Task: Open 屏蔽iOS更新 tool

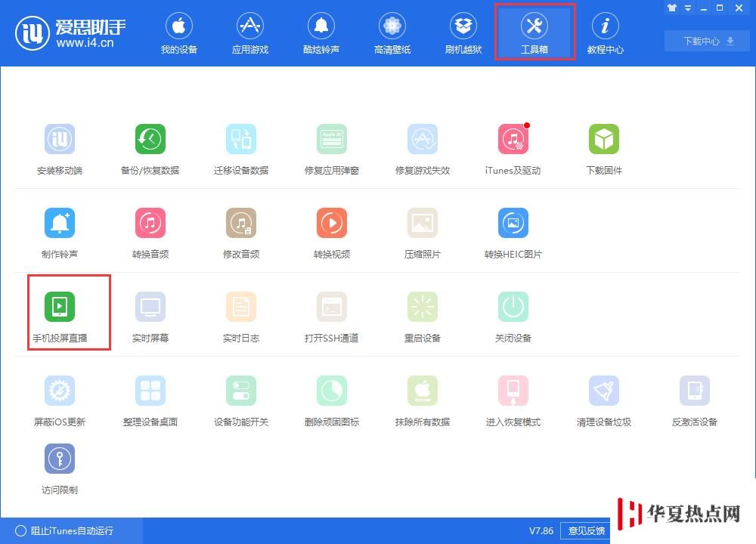Action: (60, 401)
